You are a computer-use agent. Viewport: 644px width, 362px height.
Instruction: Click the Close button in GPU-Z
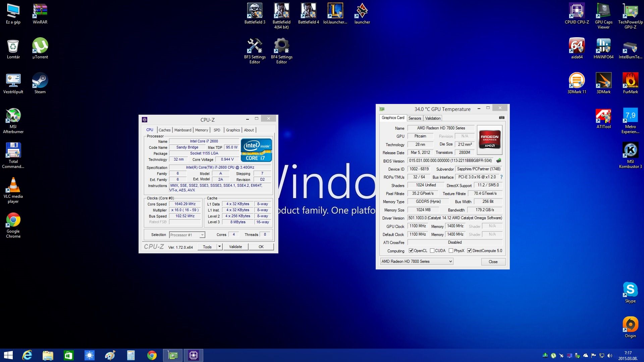(493, 262)
